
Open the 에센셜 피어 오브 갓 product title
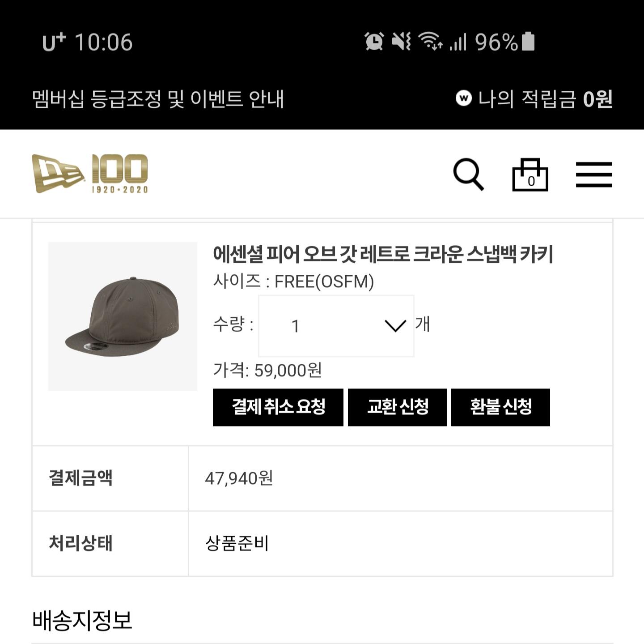383,254
